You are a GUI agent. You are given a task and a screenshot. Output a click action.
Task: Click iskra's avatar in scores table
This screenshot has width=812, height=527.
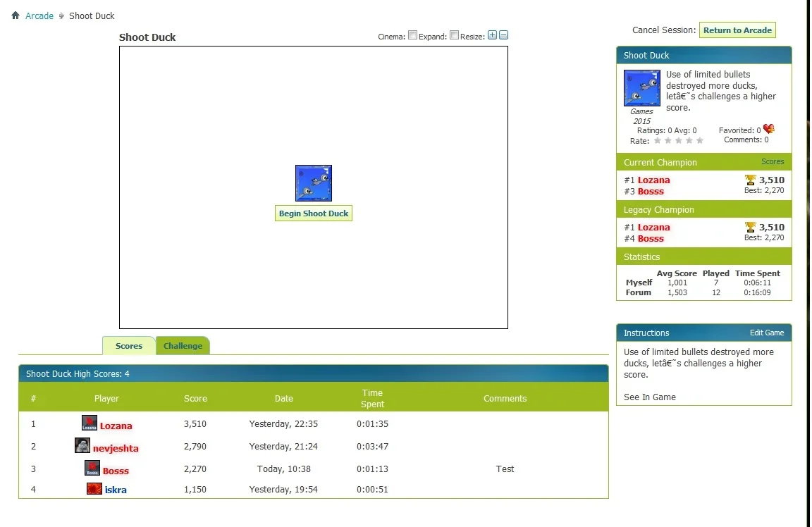pyautogui.click(x=94, y=489)
